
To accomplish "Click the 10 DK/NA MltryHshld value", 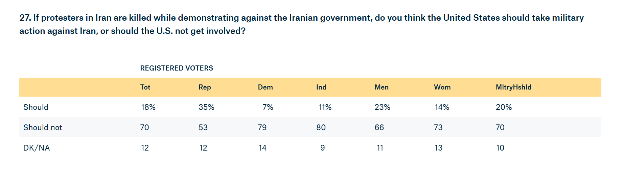I will pyautogui.click(x=500, y=148).
